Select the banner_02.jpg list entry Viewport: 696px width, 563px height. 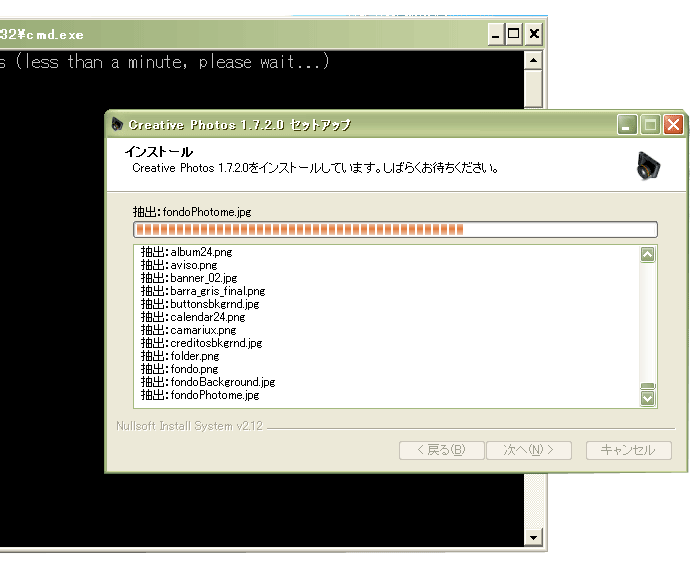click(x=189, y=278)
